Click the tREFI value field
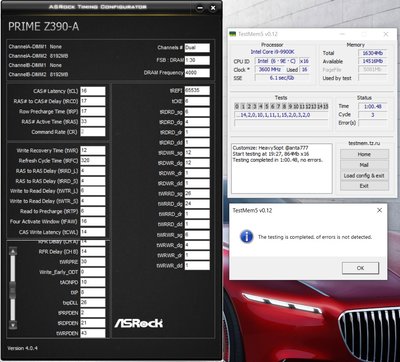Viewport: 400px width, 362px height. point(197,90)
